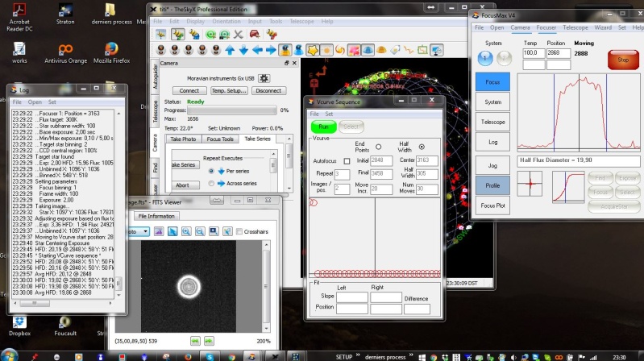Click the camera settings gear icon

[264, 78]
